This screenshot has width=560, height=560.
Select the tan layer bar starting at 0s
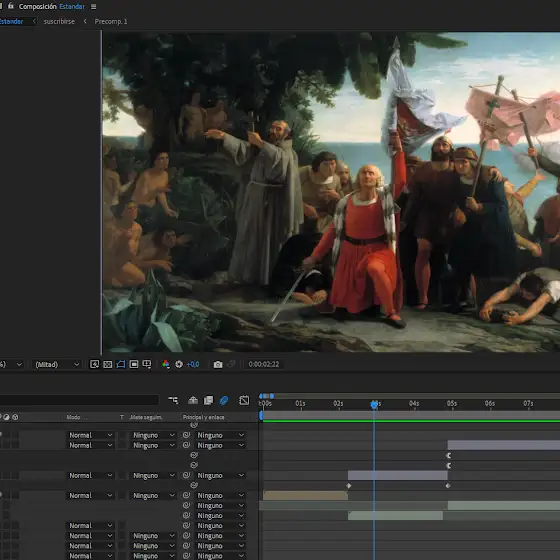[x=305, y=495]
